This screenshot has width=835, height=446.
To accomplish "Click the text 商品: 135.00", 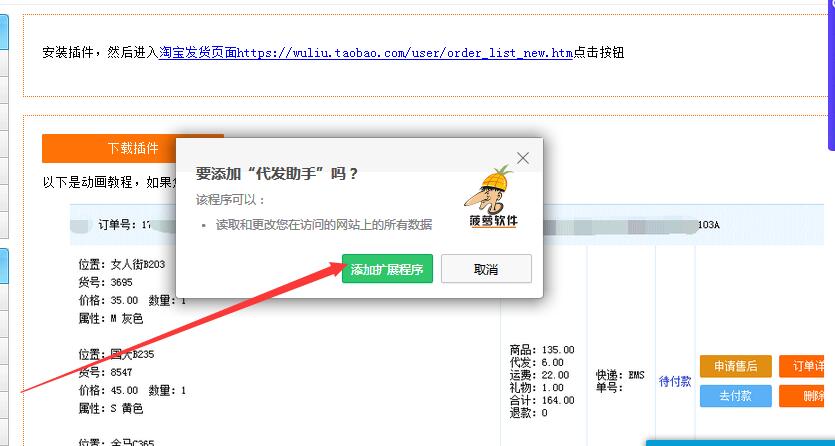I will 542,350.
